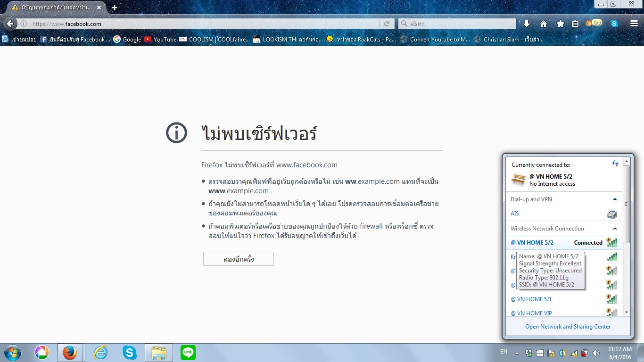This screenshot has width=644, height=362.
Task: Collapse the Wireless Network Connection section
Action: click(x=615, y=229)
